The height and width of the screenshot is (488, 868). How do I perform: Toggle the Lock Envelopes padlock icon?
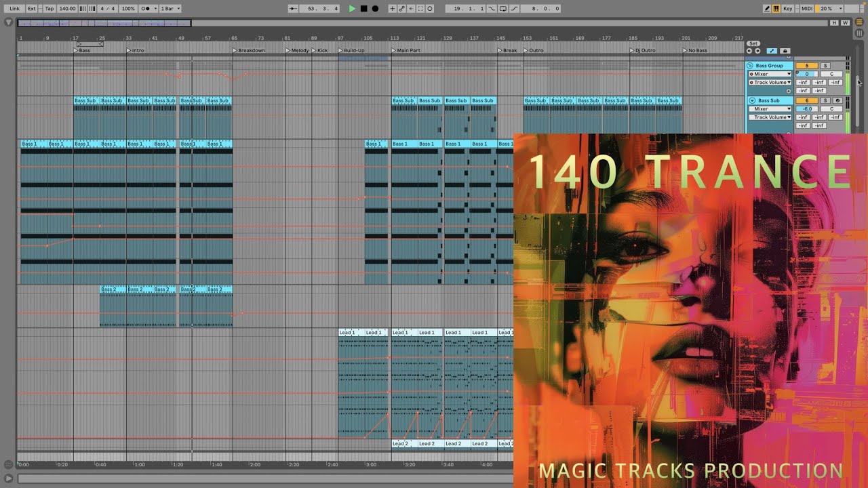(785, 51)
